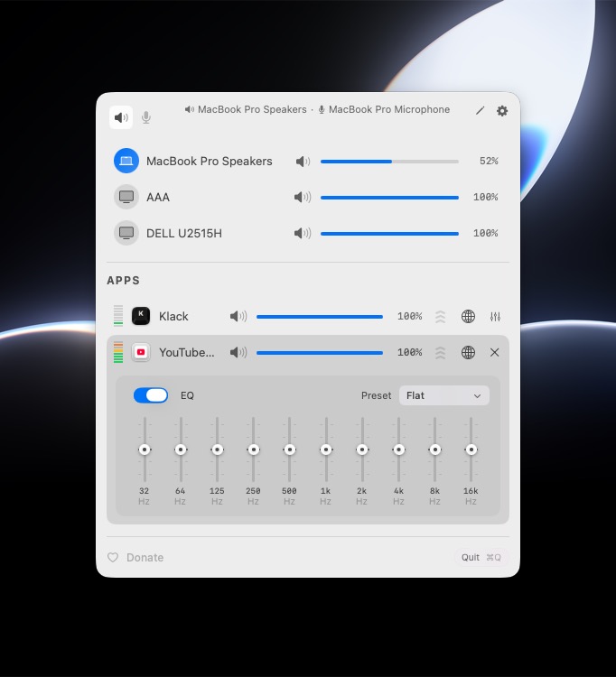Click the Klack app name

pyautogui.click(x=173, y=317)
